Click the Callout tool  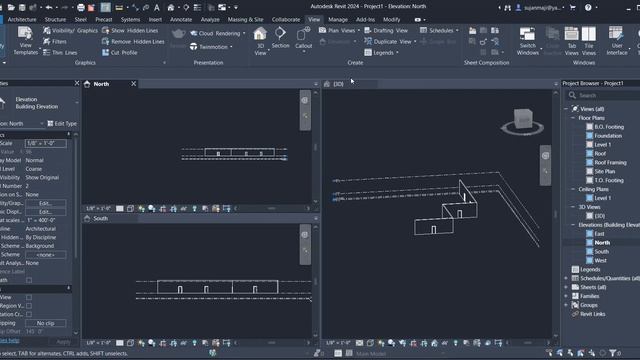tap(304, 39)
